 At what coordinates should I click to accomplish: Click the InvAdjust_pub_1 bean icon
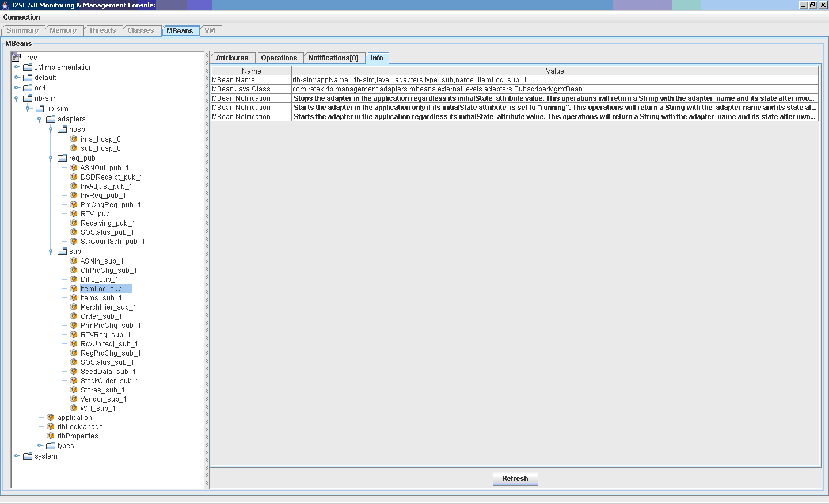point(74,186)
